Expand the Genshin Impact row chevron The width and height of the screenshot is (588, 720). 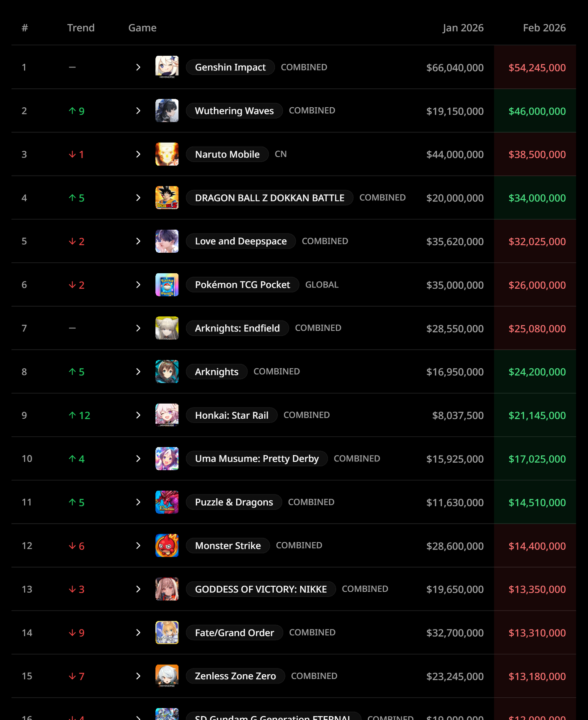(x=138, y=67)
